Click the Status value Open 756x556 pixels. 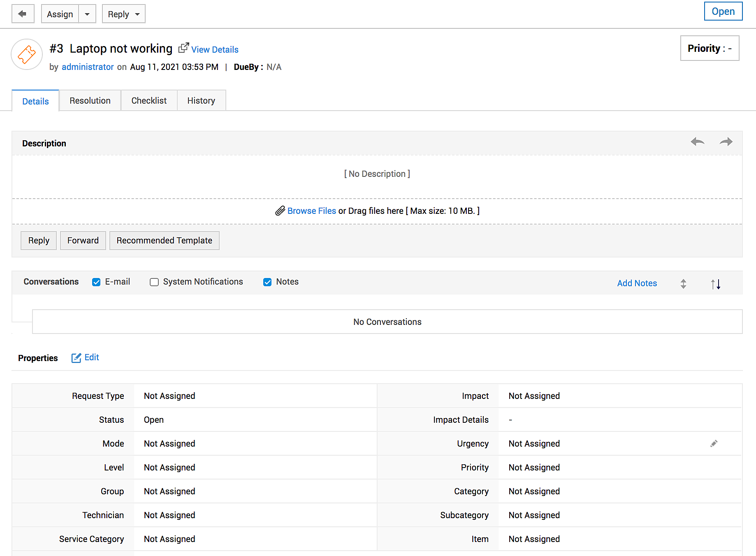[x=154, y=420]
